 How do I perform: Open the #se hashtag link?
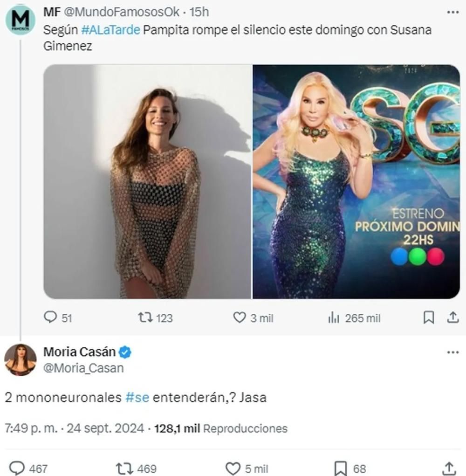pyautogui.click(x=137, y=398)
